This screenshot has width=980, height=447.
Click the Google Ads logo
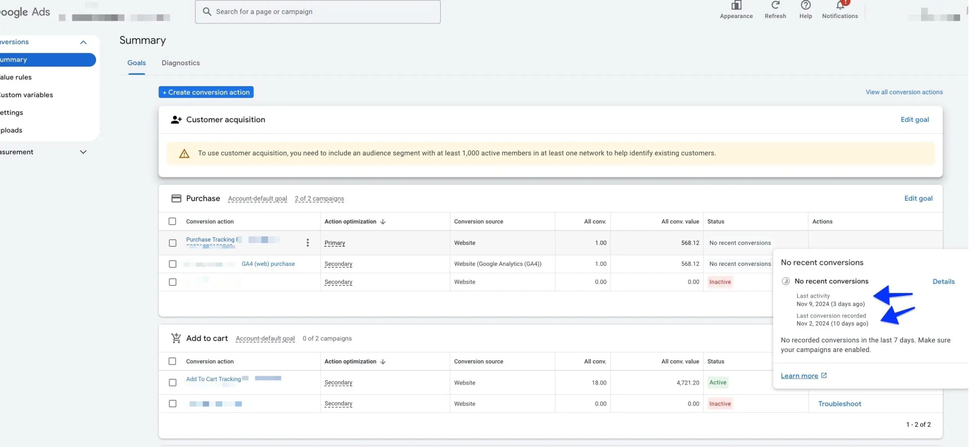click(25, 12)
